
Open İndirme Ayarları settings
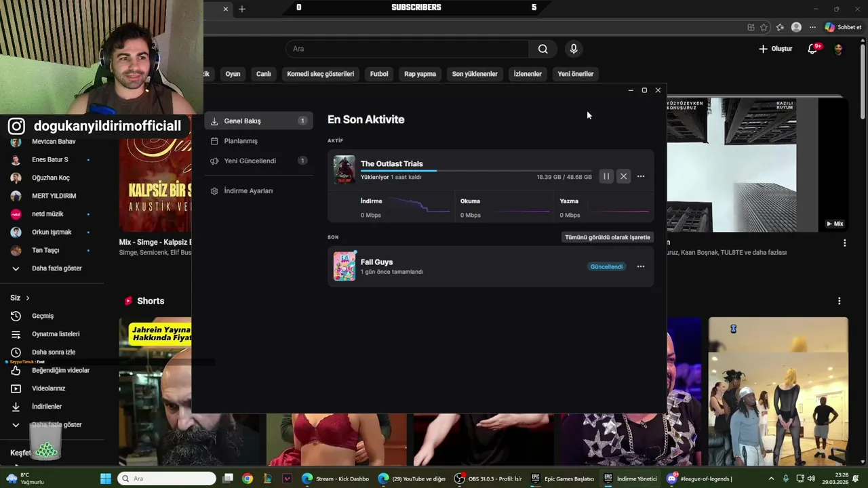258,190
